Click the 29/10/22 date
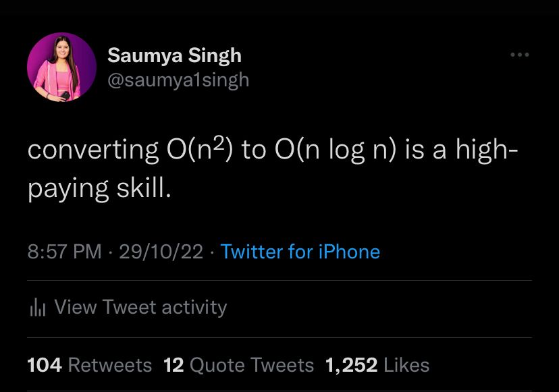Viewport: 559px width, 392px height. [x=161, y=252]
